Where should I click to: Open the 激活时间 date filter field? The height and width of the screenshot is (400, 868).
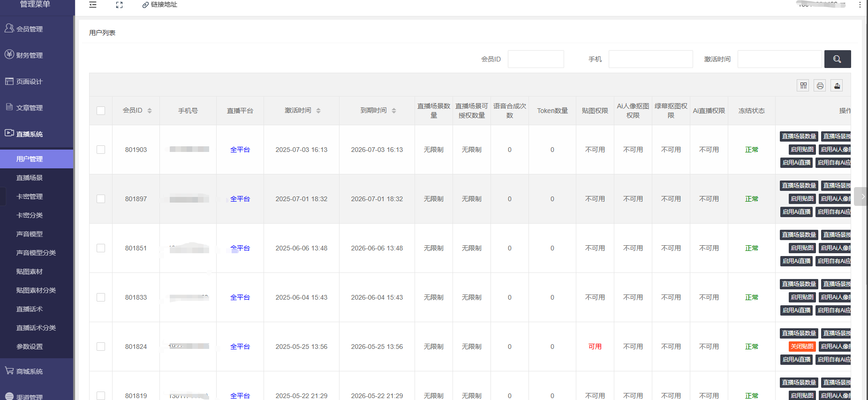[780, 59]
